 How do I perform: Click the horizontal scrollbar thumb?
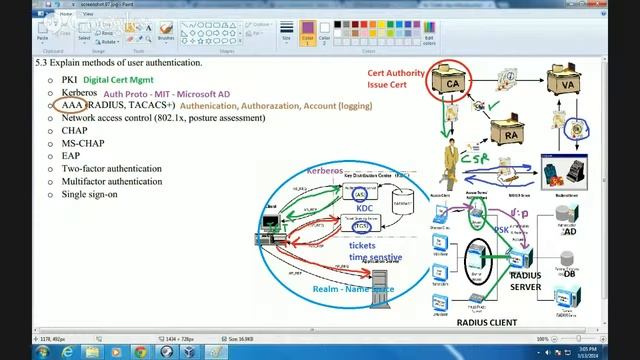[312, 330]
